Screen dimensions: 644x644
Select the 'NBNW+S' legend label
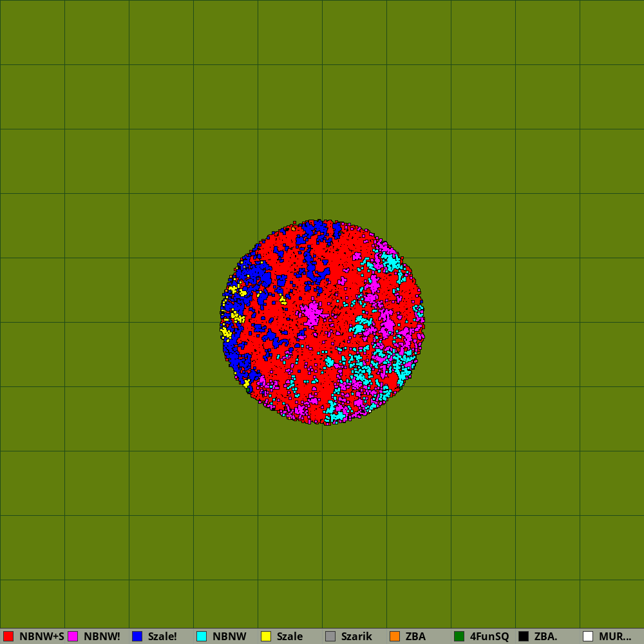pos(41,636)
